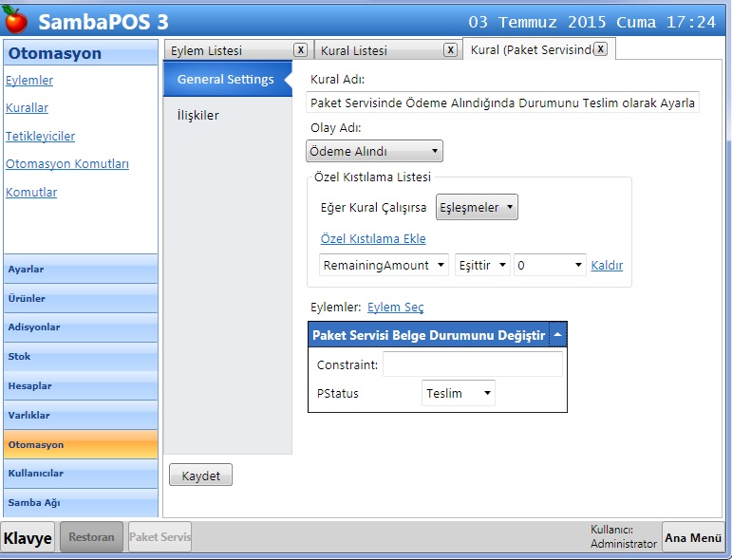Click the Özel Kısıtlama Ekle link
732x560 pixels.
point(373,239)
